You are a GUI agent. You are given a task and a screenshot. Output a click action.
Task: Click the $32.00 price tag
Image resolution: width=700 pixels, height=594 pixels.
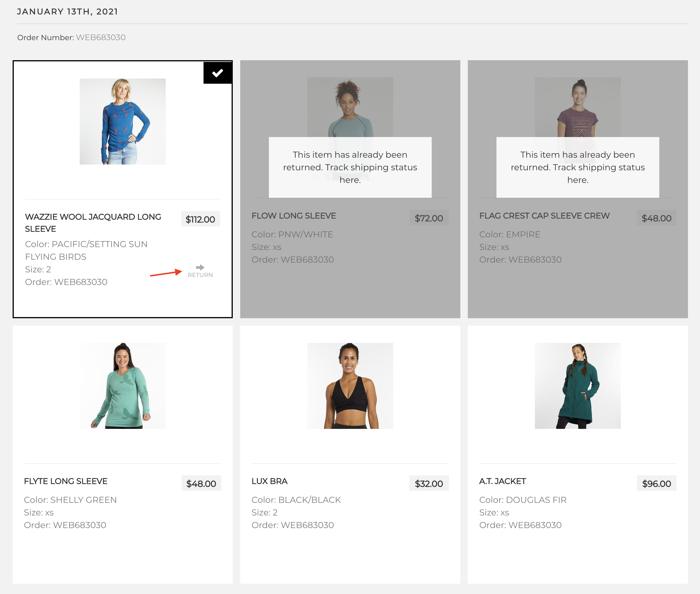tap(429, 484)
